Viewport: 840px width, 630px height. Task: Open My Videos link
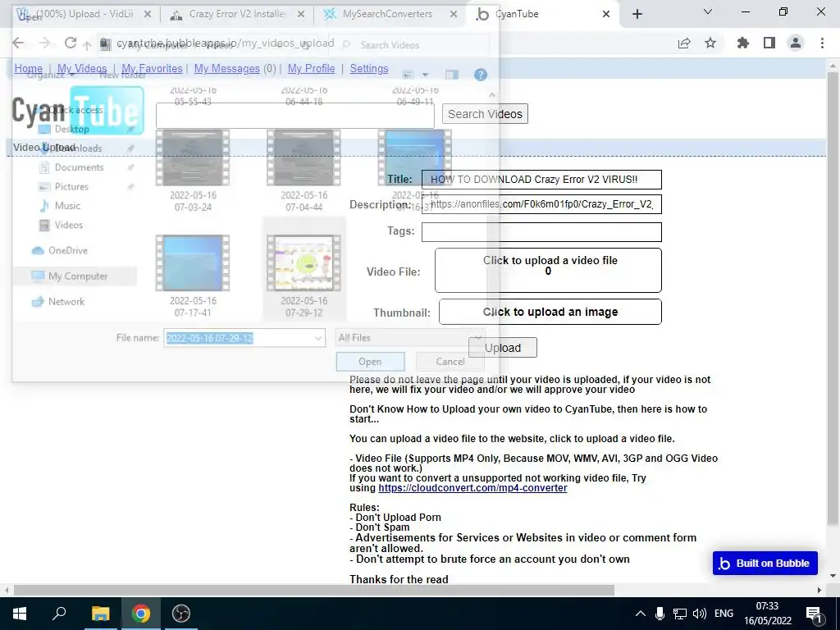(82, 69)
